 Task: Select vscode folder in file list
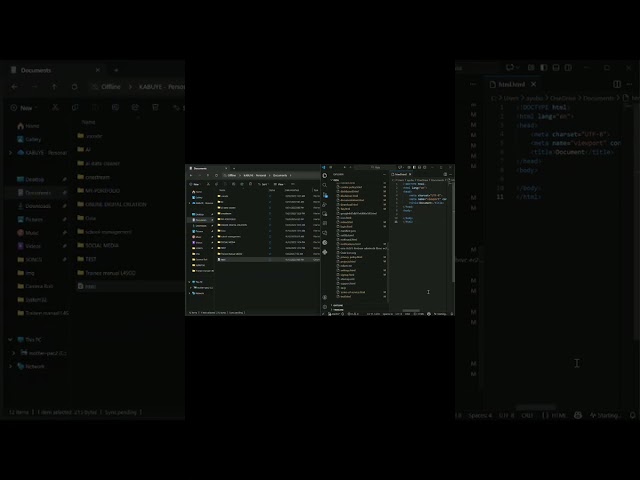pos(223,196)
